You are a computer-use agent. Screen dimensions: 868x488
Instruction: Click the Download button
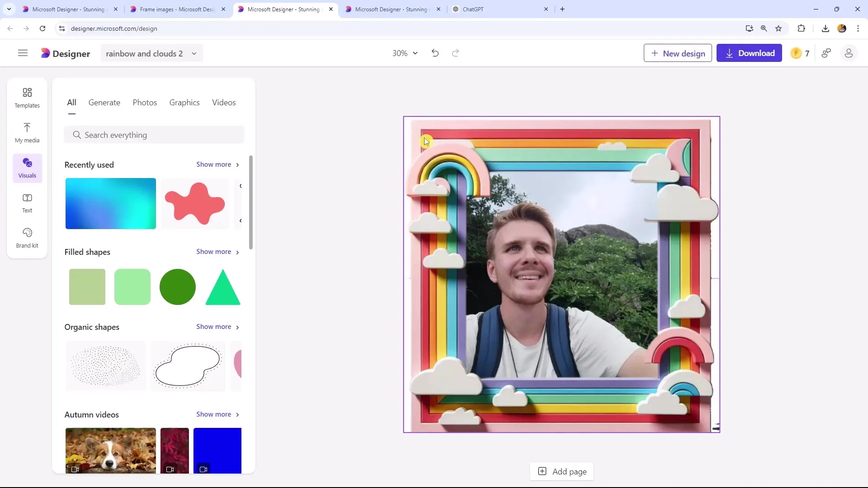click(750, 53)
